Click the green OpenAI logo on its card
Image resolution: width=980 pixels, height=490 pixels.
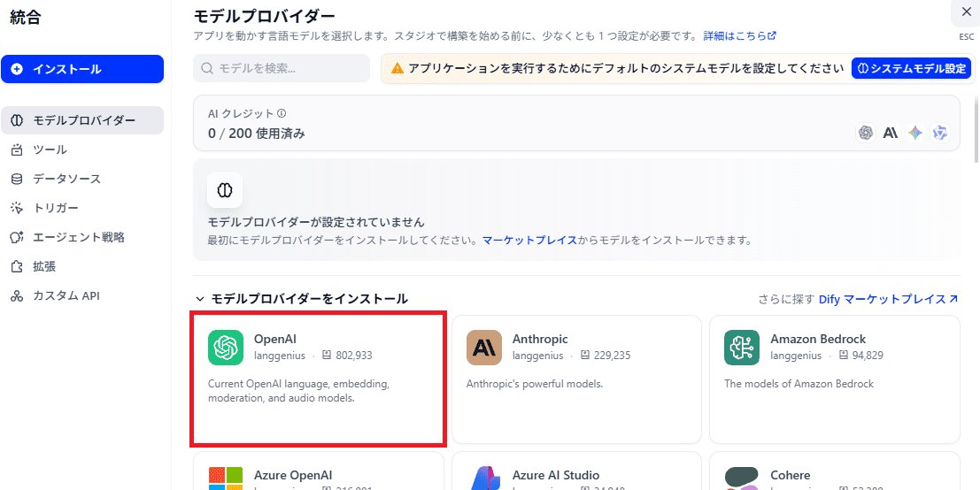[225, 347]
